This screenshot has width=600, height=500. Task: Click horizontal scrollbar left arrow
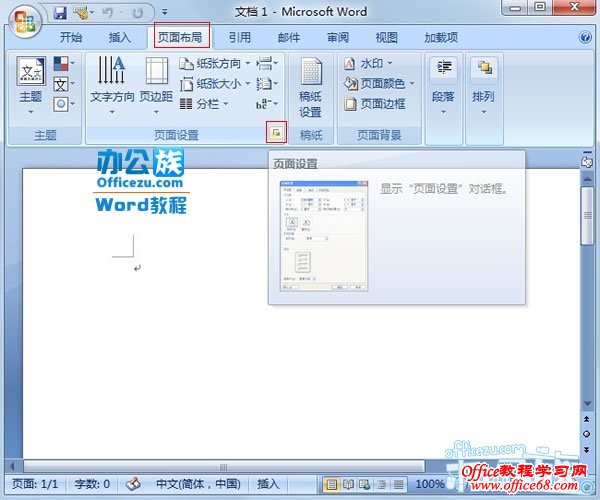[12, 466]
